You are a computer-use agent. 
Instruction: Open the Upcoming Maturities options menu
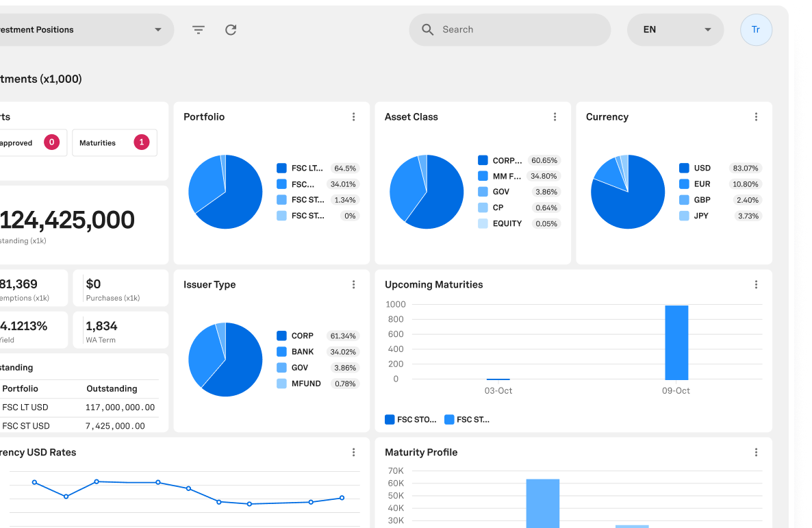point(756,285)
